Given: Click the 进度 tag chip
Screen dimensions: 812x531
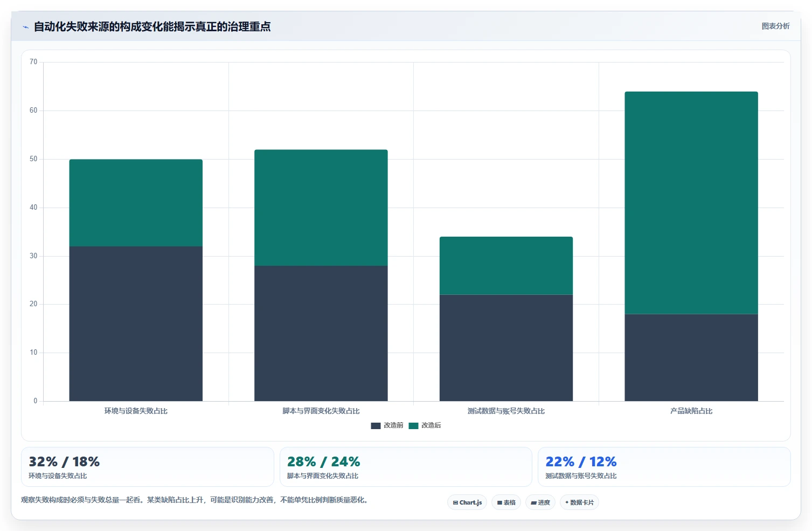Looking at the screenshot, I should point(540,502).
